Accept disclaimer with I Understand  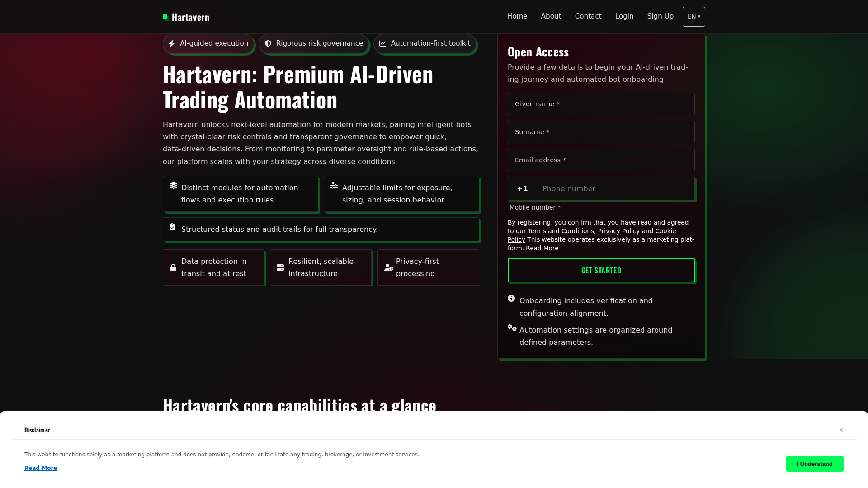pos(815,464)
